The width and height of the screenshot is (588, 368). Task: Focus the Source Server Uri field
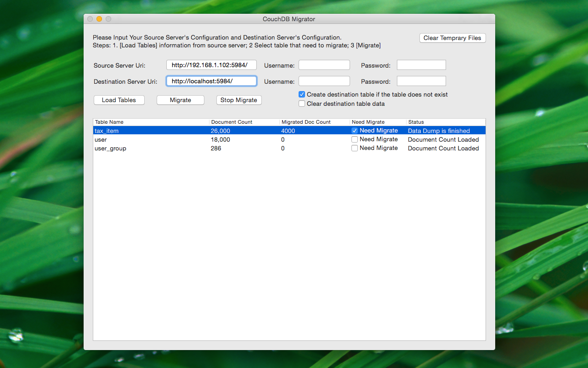pyautogui.click(x=211, y=65)
